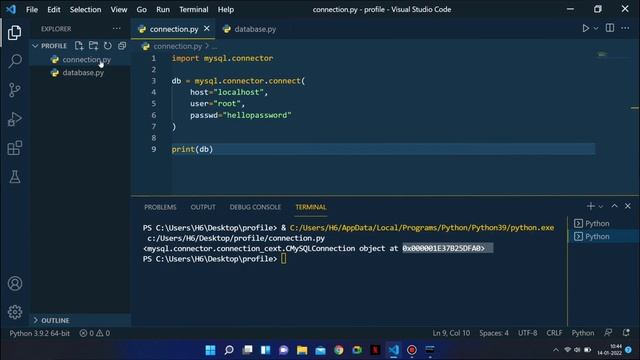Refresh the Explorer file list
Screen dimensions: 640x360
click(108, 46)
